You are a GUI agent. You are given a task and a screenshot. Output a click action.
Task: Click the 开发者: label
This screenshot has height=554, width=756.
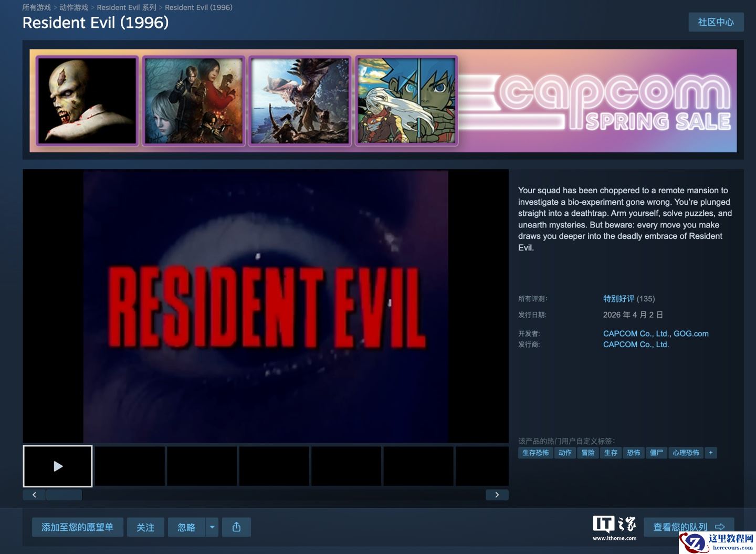pos(529,333)
